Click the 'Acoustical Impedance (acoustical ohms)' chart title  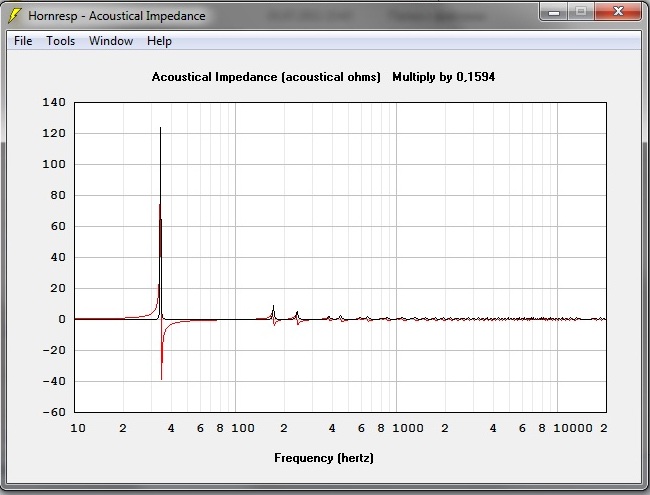coord(266,77)
